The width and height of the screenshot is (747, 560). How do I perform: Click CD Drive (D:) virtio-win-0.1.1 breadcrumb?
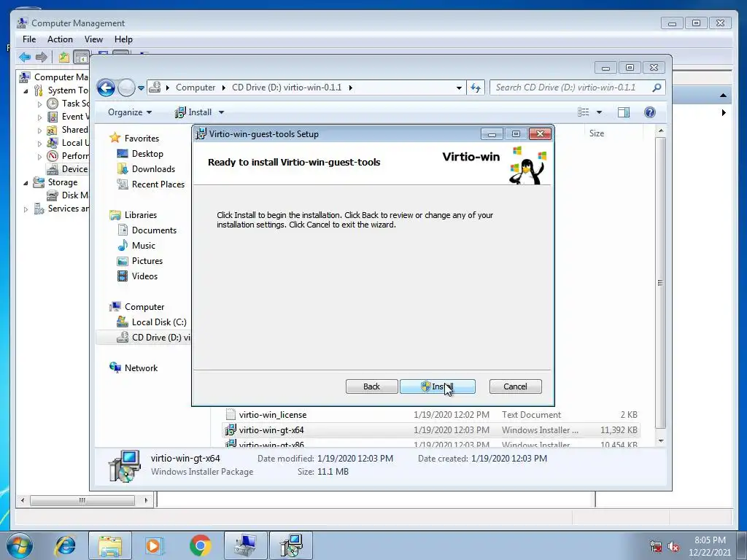tap(287, 87)
